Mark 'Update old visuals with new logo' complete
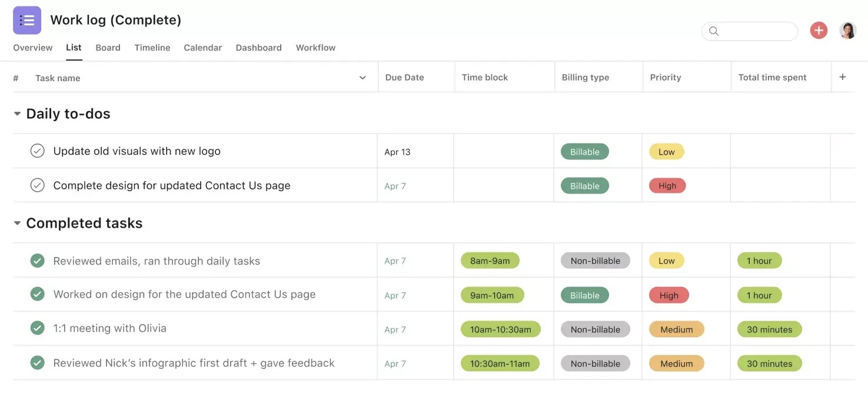868x410 pixels. (37, 151)
